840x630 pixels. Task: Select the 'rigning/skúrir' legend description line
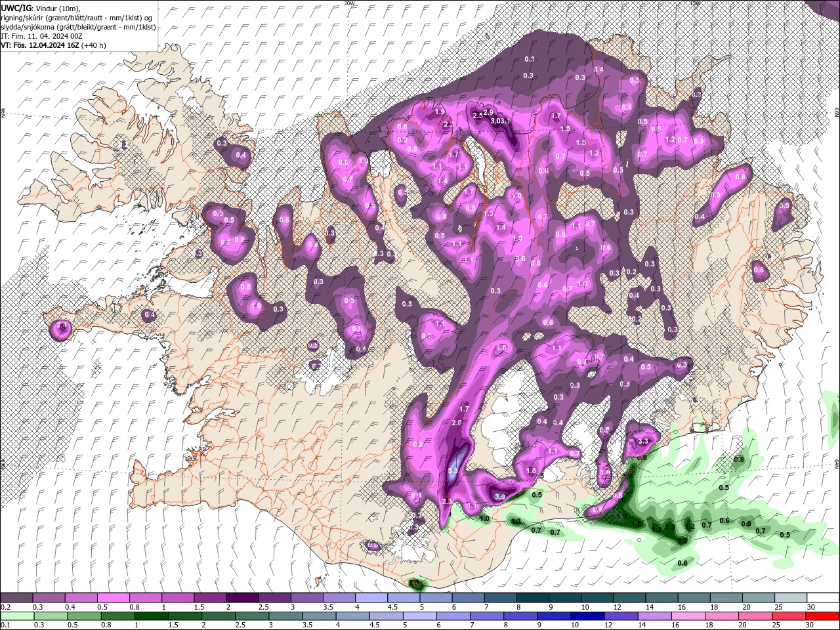tap(77, 18)
